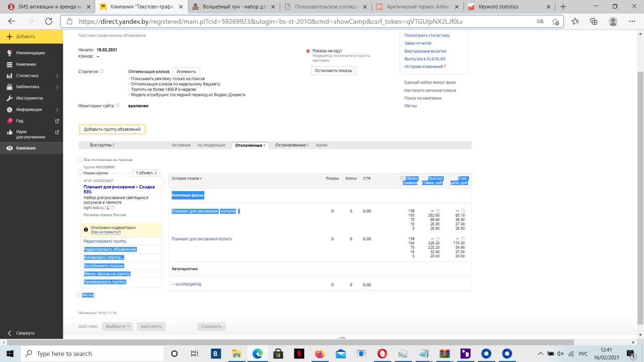Click the thumbs-up Идеи для улучшения icon

[x=10, y=132]
